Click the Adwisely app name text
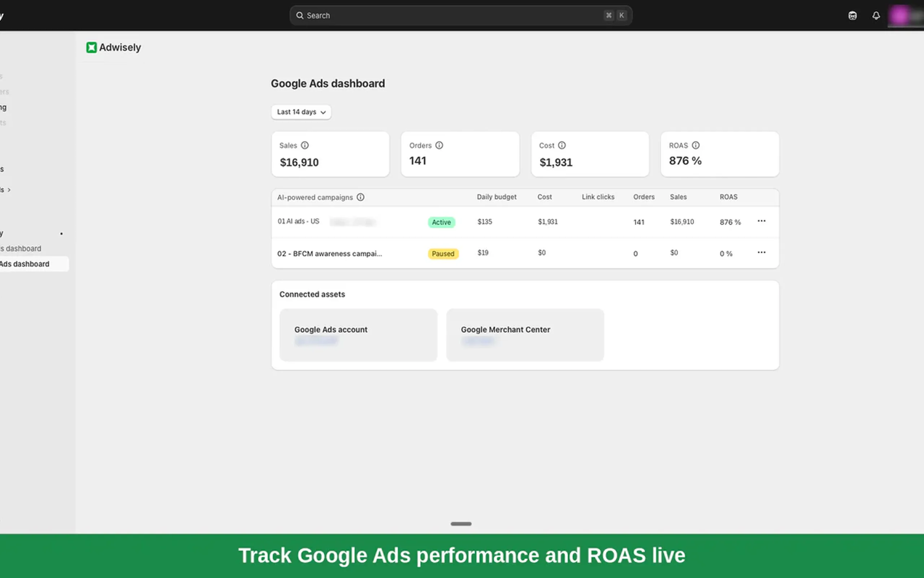Viewport: 924px width, 578px height. tap(120, 47)
